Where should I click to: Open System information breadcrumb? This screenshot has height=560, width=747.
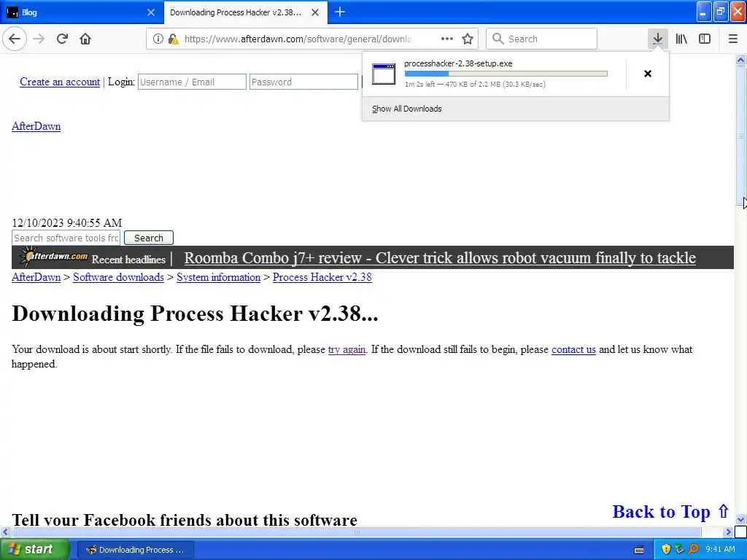218,277
